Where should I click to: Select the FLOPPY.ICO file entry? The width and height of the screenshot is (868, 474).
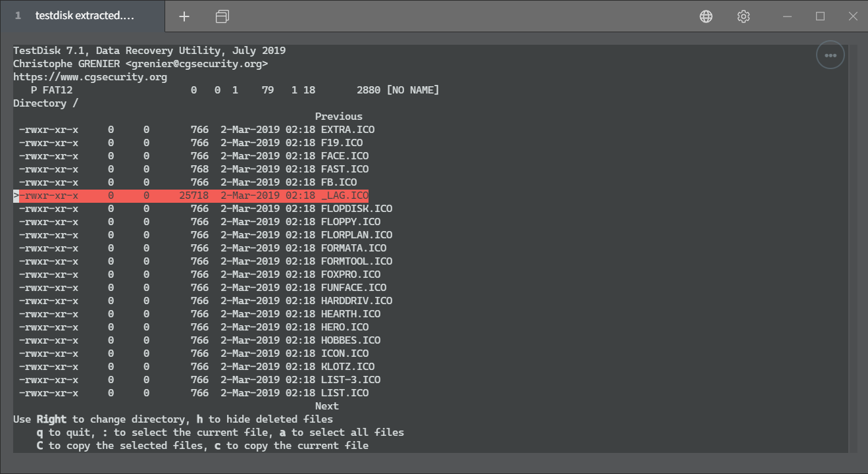[x=350, y=222]
